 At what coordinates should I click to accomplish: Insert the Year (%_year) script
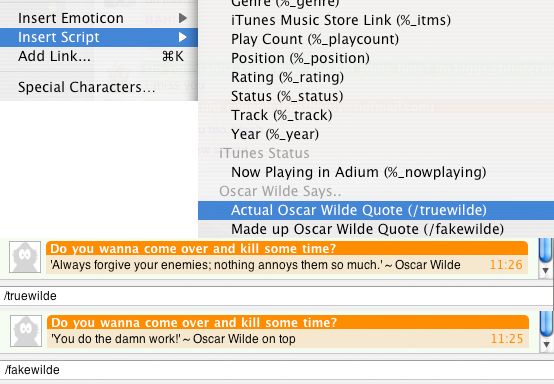point(376,134)
